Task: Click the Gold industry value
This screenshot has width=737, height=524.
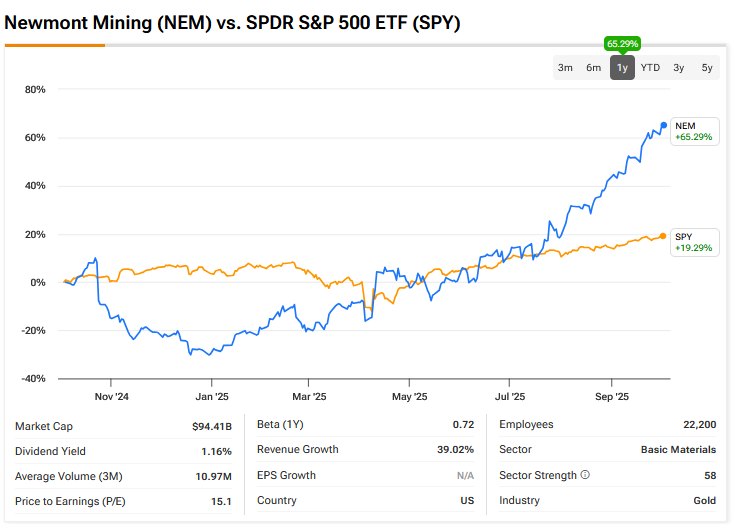Action: coord(704,500)
